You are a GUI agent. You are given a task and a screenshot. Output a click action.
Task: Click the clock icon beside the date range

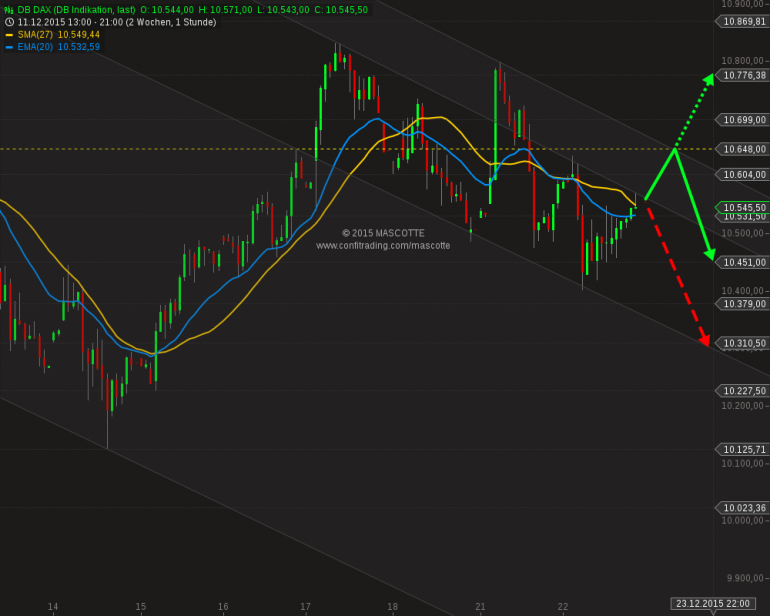pos(9,22)
